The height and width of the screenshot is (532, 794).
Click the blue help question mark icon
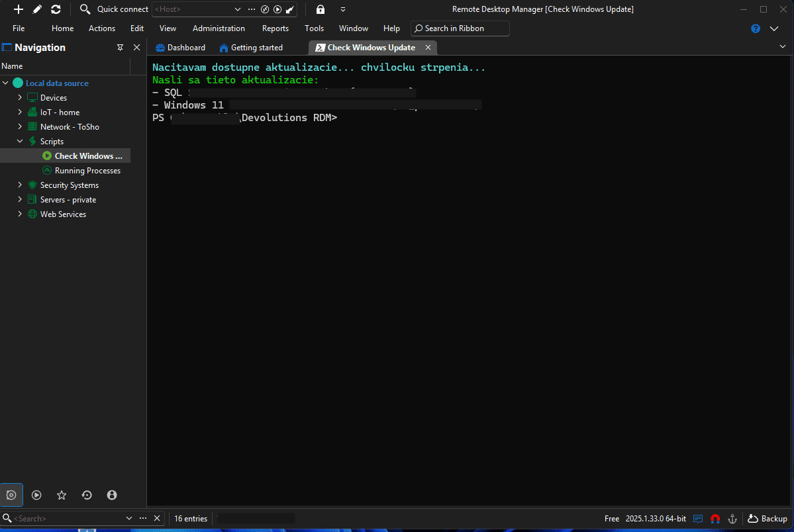click(x=756, y=29)
